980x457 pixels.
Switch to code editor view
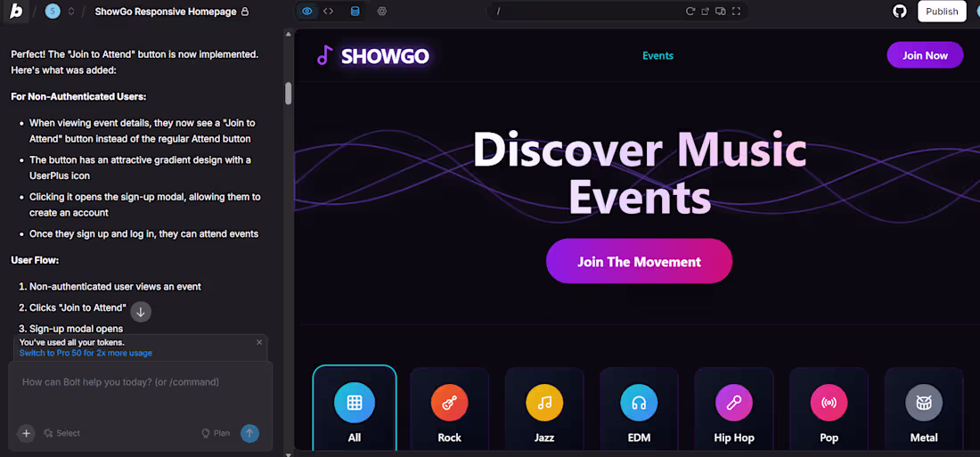click(328, 12)
